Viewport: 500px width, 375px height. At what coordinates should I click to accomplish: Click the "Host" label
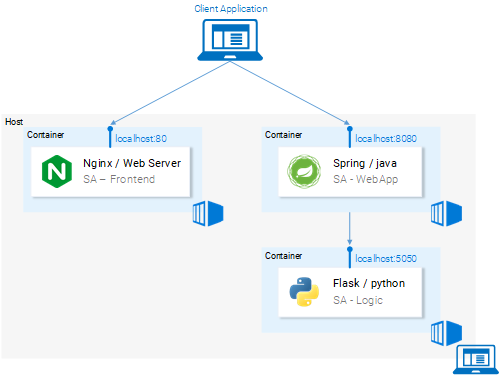(x=14, y=122)
